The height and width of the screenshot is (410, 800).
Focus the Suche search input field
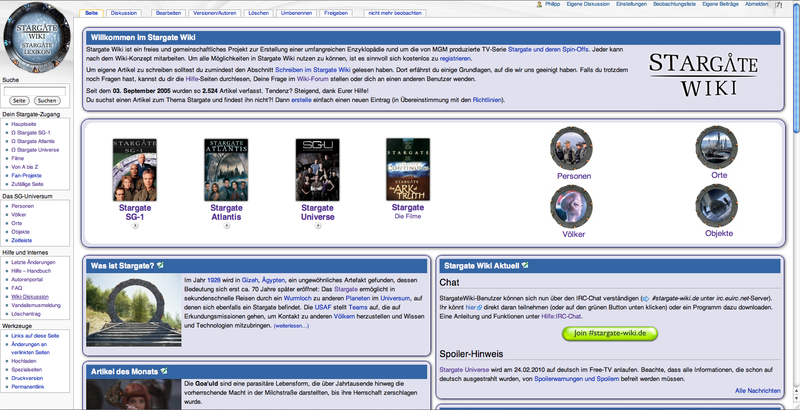[35, 89]
